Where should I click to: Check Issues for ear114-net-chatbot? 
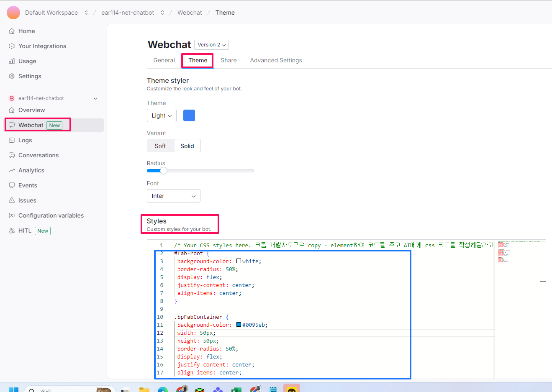click(28, 200)
